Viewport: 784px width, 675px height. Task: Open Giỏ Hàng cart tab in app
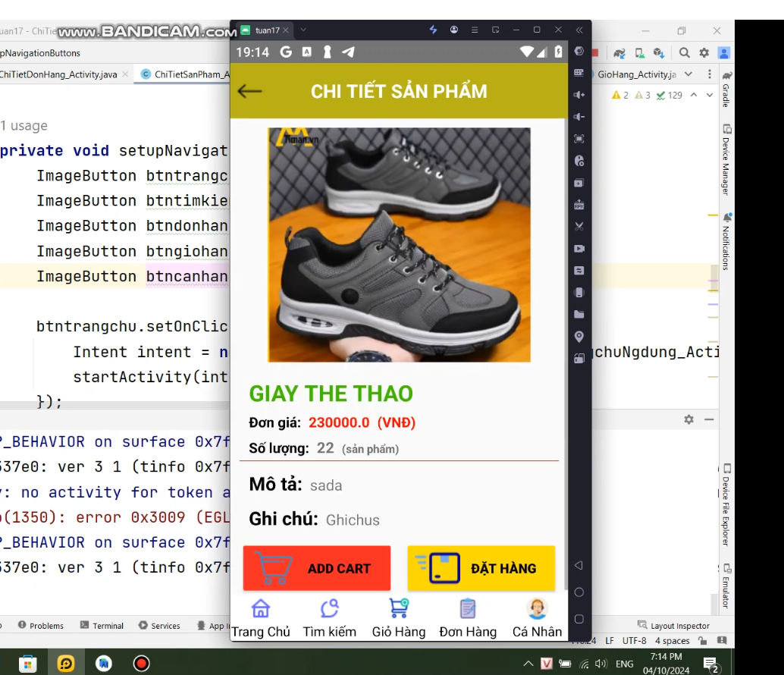tap(399, 619)
